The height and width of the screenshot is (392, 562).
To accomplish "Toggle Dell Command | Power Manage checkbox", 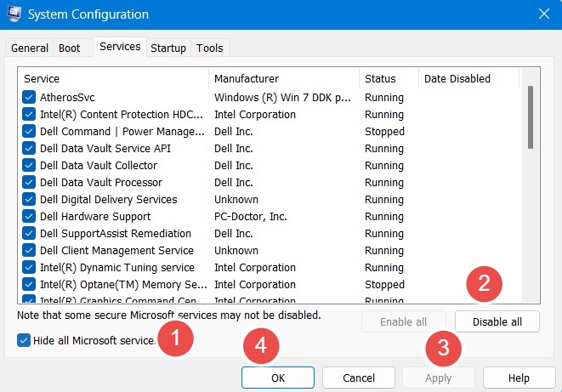I will [x=29, y=131].
